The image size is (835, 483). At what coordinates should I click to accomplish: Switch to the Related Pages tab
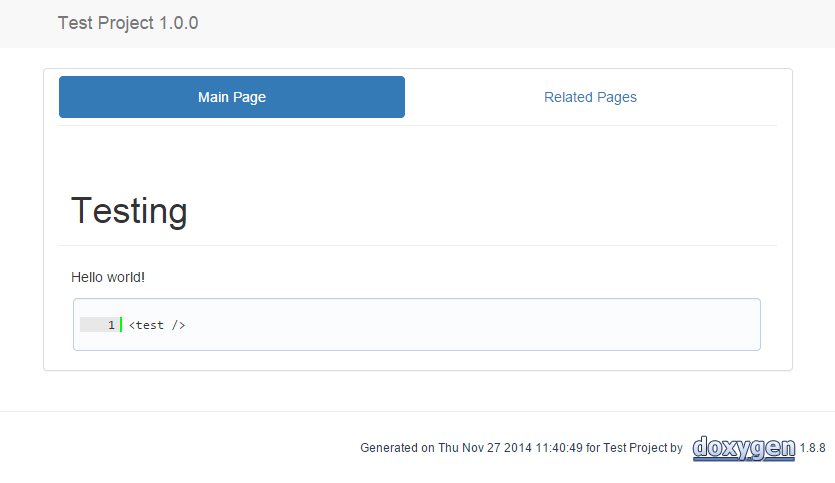point(590,97)
